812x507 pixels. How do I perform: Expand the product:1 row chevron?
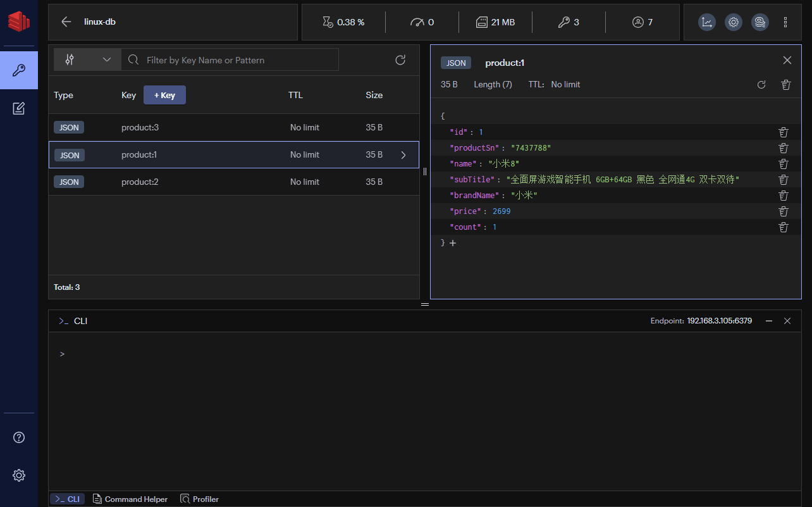click(403, 154)
